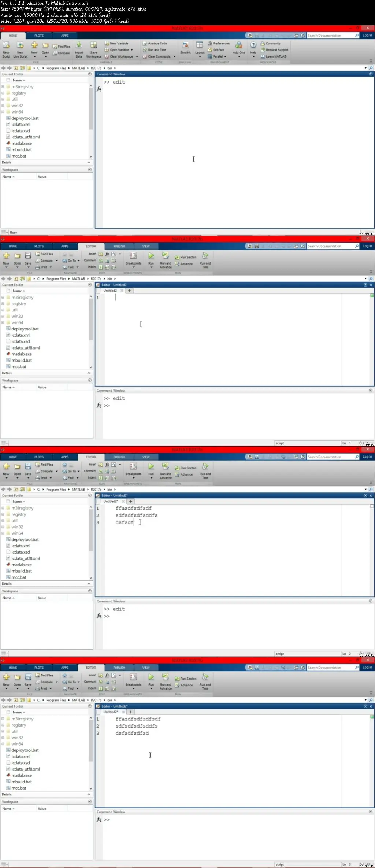This screenshot has height=868, width=375.
Task: Click editor line 'ffasdfsdfsdf' in the frame showing line 3 'dsfsdf'
Action: click(133, 508)
